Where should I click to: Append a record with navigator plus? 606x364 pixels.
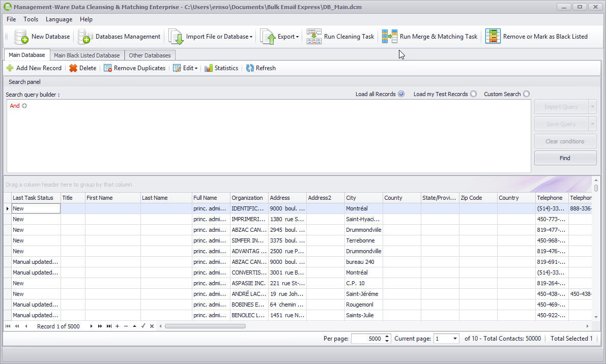(118, 326)
